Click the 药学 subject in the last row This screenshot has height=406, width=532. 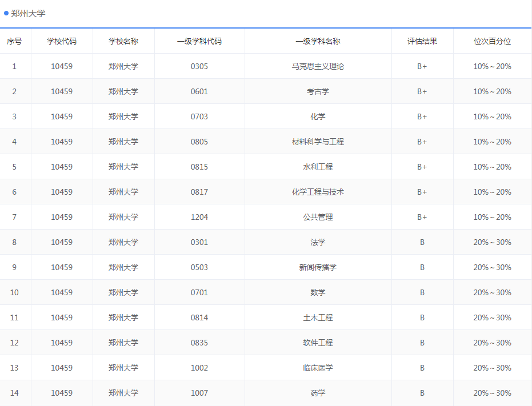click(318, 392)
